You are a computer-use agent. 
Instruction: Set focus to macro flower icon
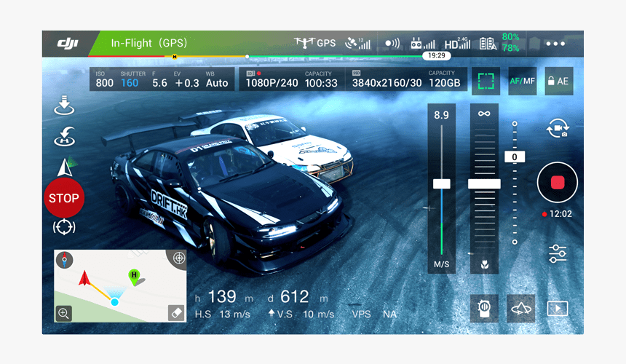tap(484, 264)
